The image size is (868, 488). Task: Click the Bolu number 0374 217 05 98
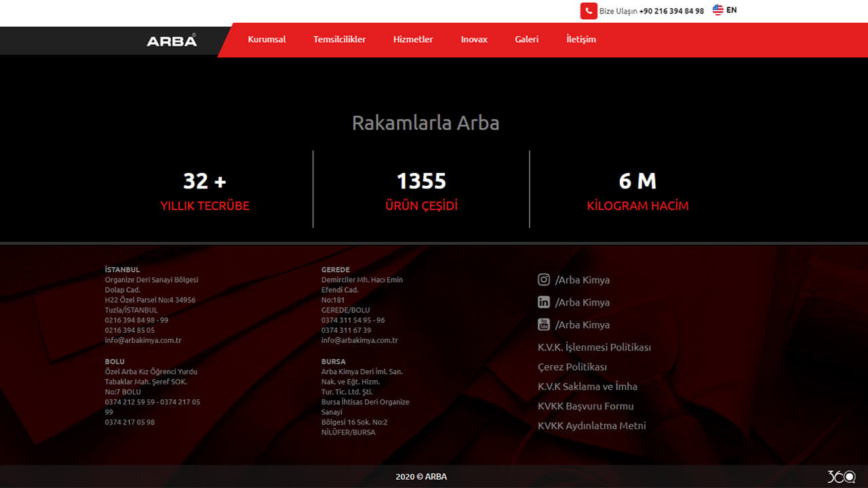130,422
